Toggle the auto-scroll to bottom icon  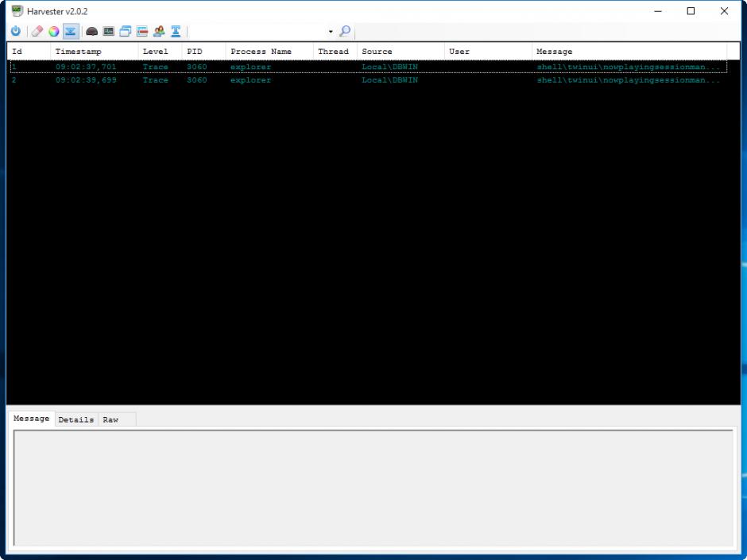71,32
